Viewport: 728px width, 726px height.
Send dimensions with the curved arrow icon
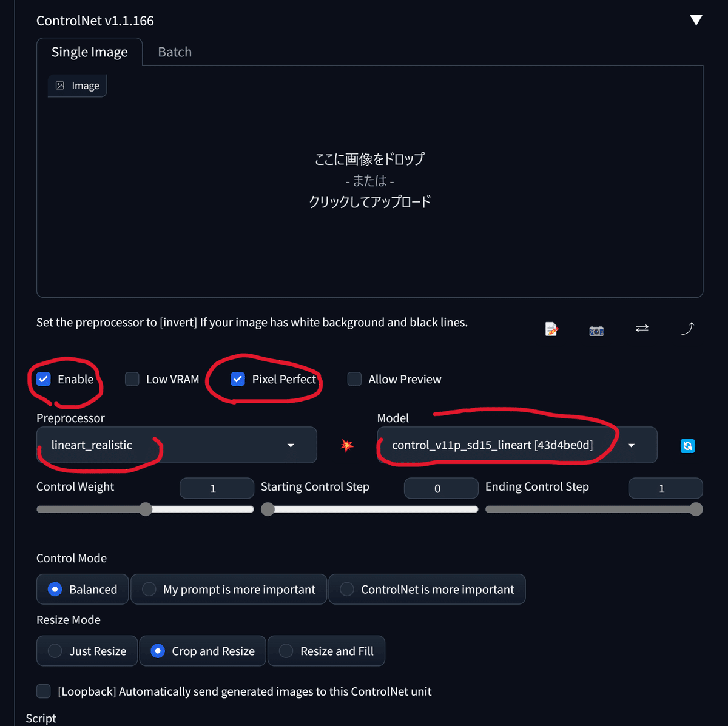tap(687, 328)
